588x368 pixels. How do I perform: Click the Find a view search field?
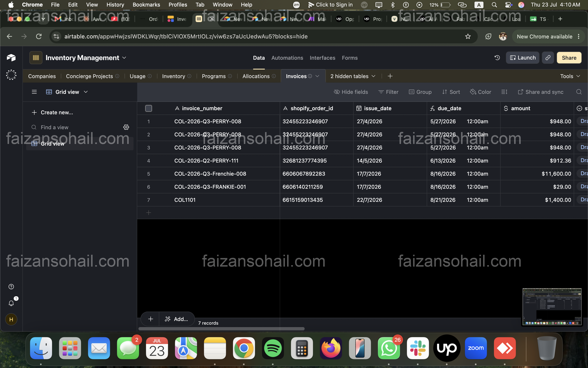click(x=76, y=127)
